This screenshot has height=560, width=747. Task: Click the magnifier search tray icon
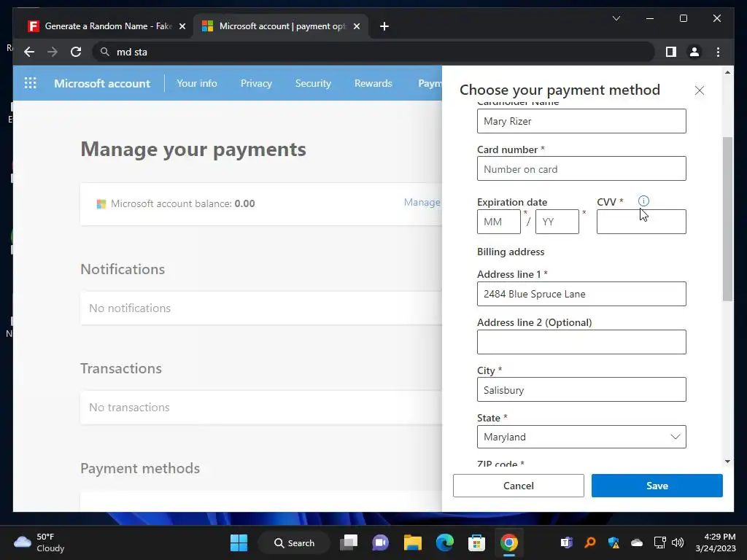point(589,542)
